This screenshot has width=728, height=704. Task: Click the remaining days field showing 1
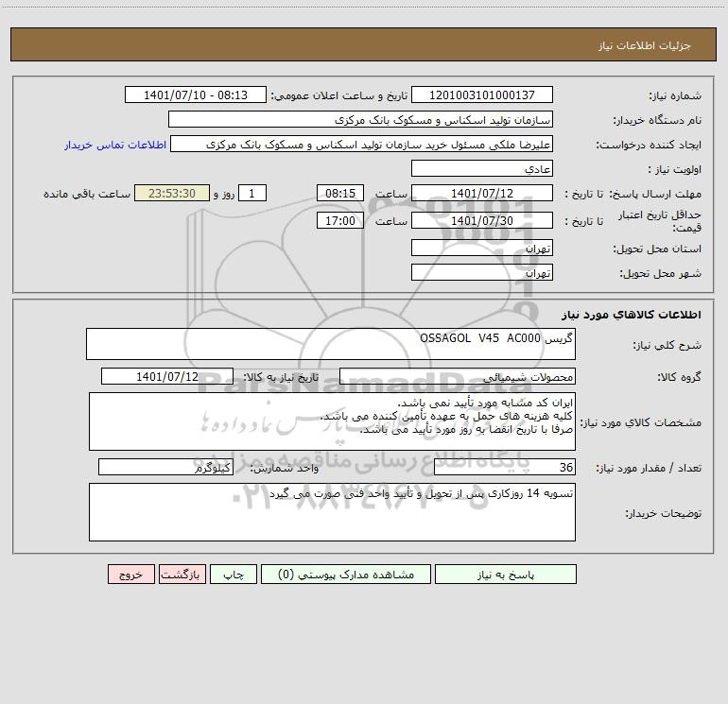coord(252,193)
